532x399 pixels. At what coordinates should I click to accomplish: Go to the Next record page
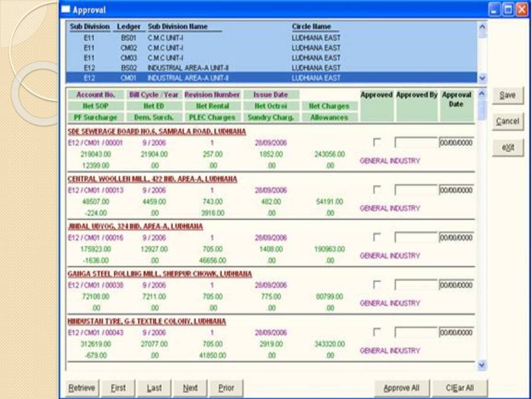[x=190, y=388]
